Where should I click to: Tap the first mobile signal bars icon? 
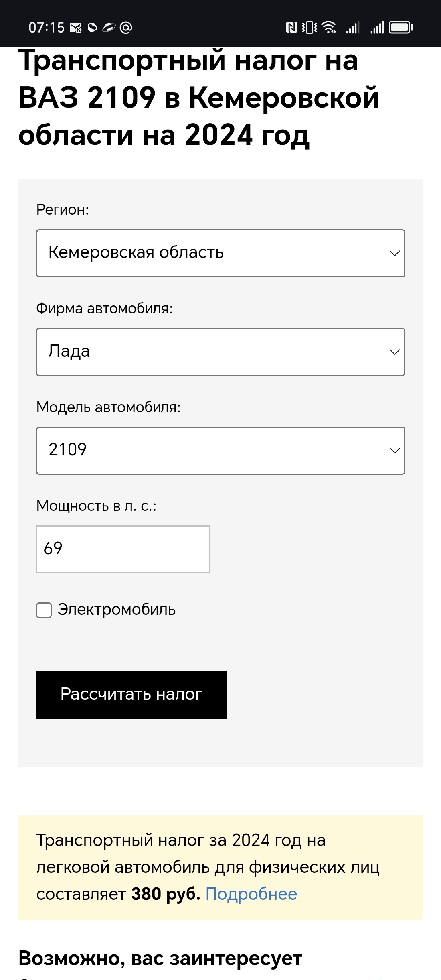[352, 27]
